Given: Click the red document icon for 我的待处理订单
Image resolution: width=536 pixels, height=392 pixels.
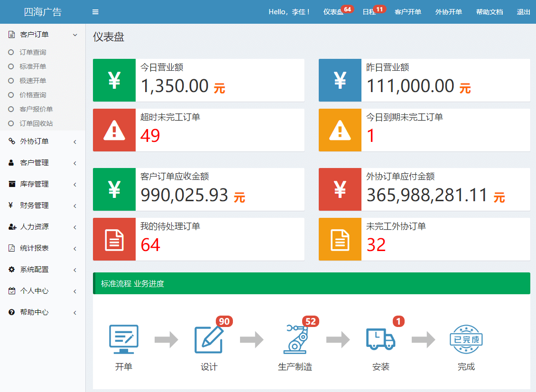Looking at the screenshot, I should [x=114, y=240].
